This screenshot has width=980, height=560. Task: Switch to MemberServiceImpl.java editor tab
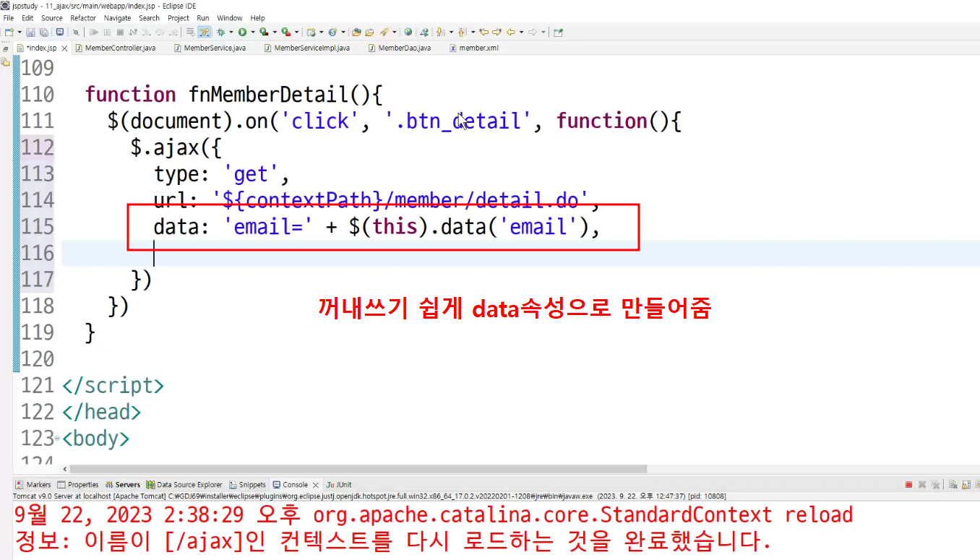coord(307,48)
